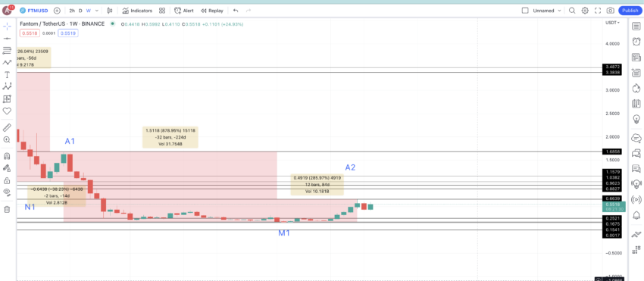Select the brush drawing tool
Image resolution: width=644 pixels, height=281 pixels.
pyautogui.click(x=7, y=62)
